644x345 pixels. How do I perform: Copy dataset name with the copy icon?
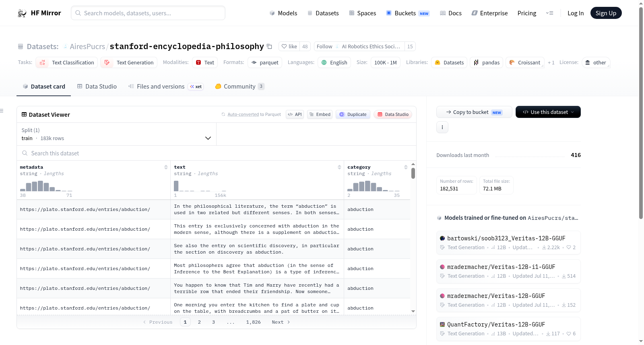coord(269,46)
